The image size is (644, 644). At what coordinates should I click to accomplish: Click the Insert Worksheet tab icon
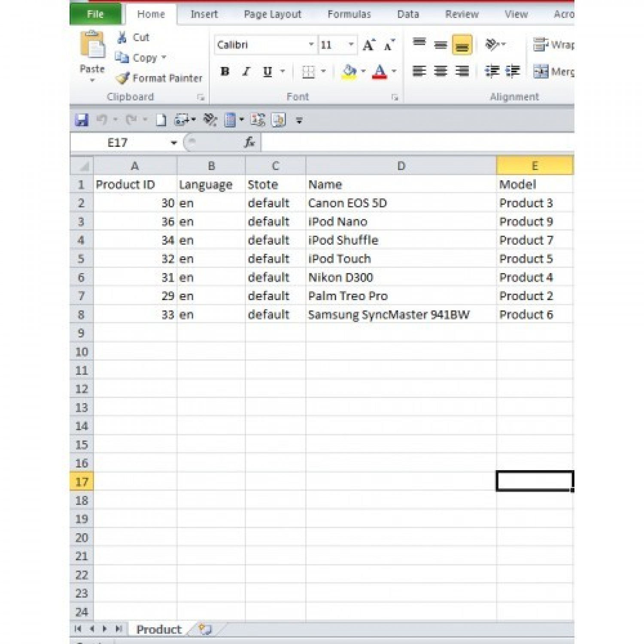tap(205, 629)
